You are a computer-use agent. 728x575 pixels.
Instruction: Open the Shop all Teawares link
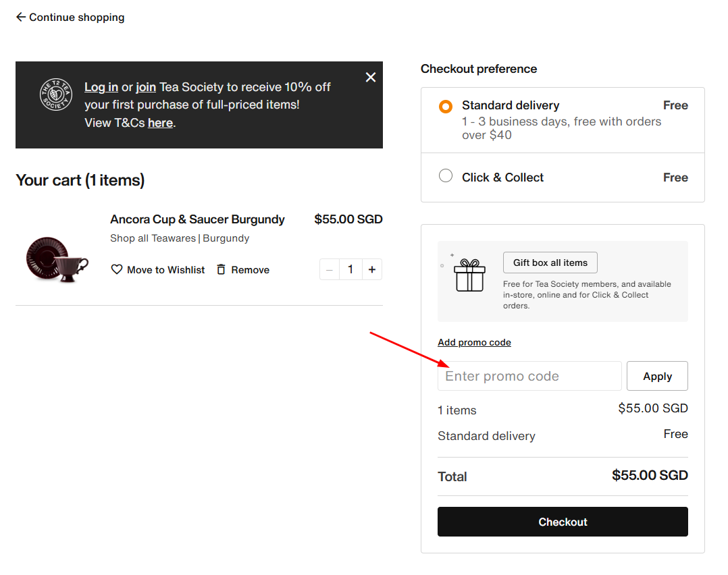tap(153, 238)
